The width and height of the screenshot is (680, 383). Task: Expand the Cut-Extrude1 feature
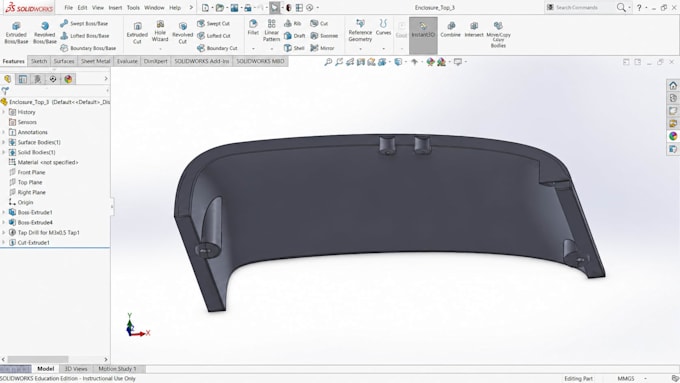click(x=4, y=242)
